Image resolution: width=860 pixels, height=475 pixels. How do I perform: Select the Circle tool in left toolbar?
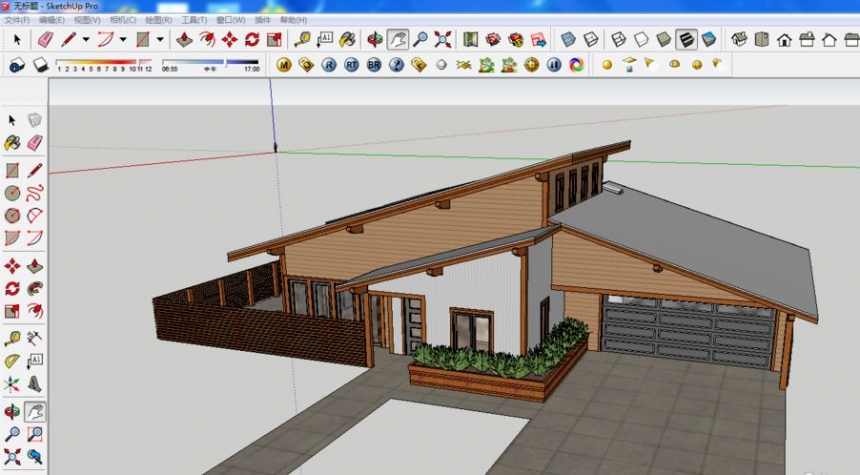tap(12, 193)
